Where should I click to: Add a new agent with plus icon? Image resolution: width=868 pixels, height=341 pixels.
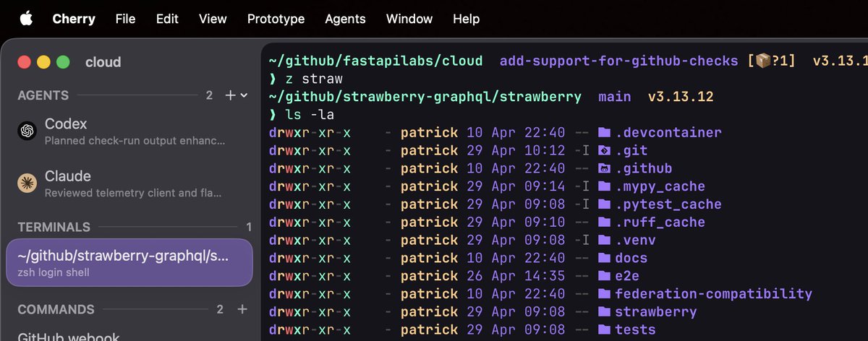(230, 95)
